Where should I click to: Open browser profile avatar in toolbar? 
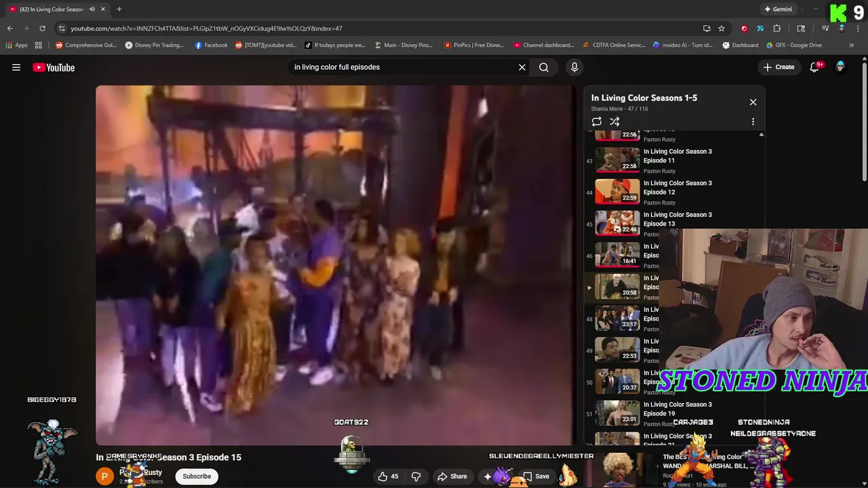(x=841, y=28)
